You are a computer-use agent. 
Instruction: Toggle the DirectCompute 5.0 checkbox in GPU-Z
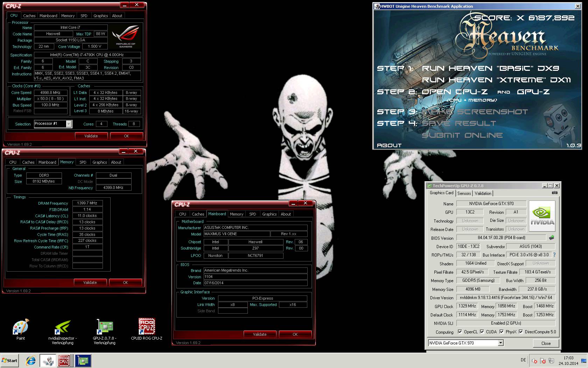click(x=521, y=332)
